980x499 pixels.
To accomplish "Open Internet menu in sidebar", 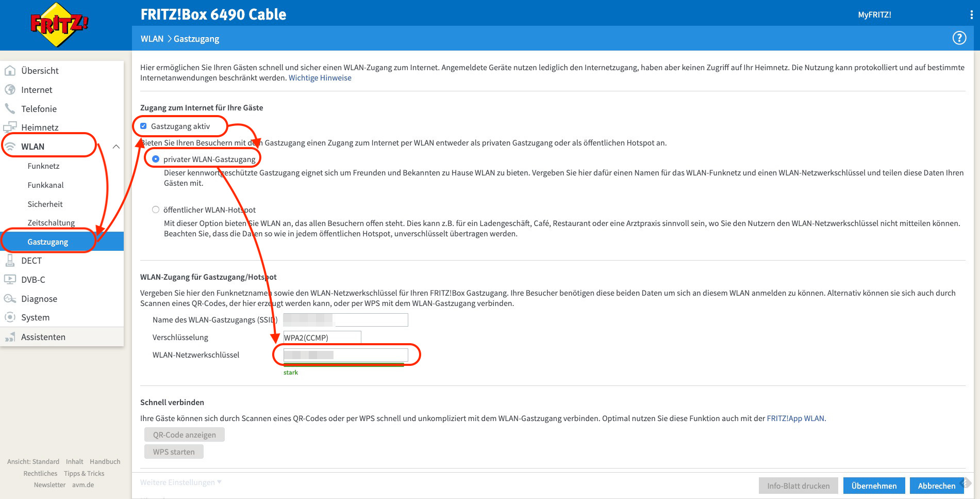I will [x=37, y=90].
